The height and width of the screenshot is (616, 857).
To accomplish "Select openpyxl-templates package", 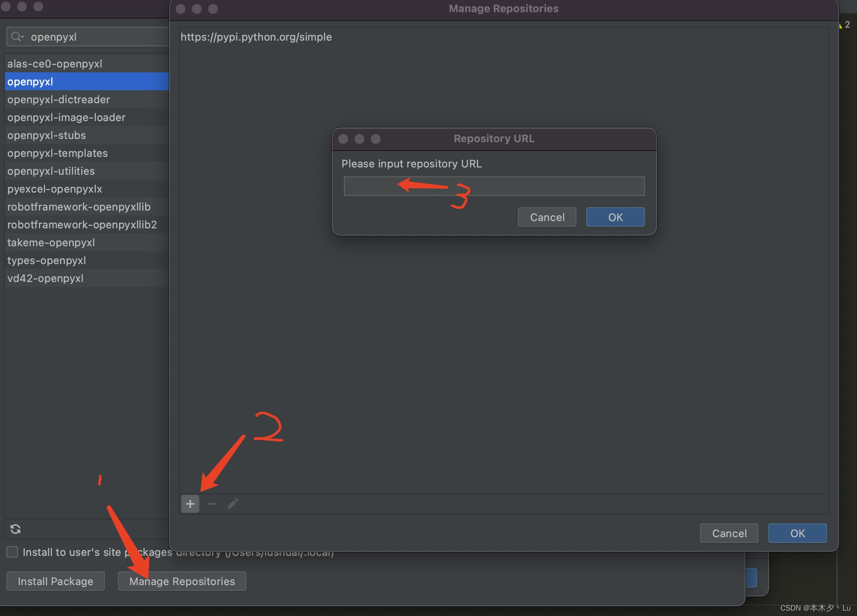I will (57, 153).
